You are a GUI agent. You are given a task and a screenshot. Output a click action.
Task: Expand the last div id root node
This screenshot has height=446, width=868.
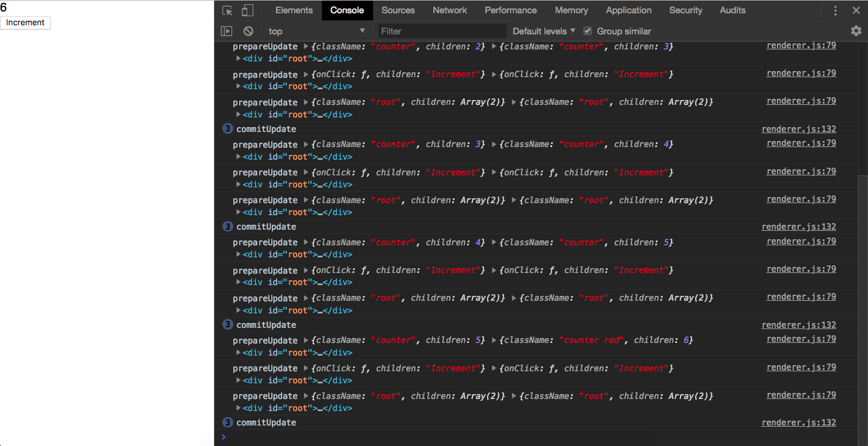point(238,409)
